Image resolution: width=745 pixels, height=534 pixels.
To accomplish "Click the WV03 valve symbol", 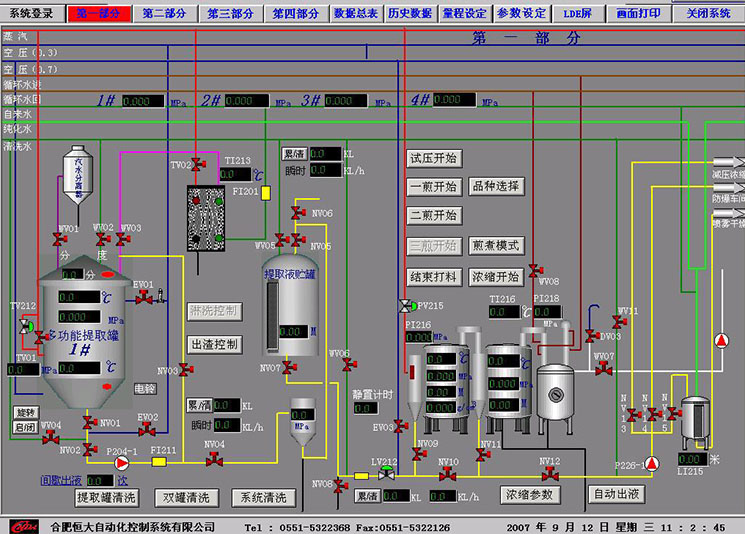I will click(123, 239).
